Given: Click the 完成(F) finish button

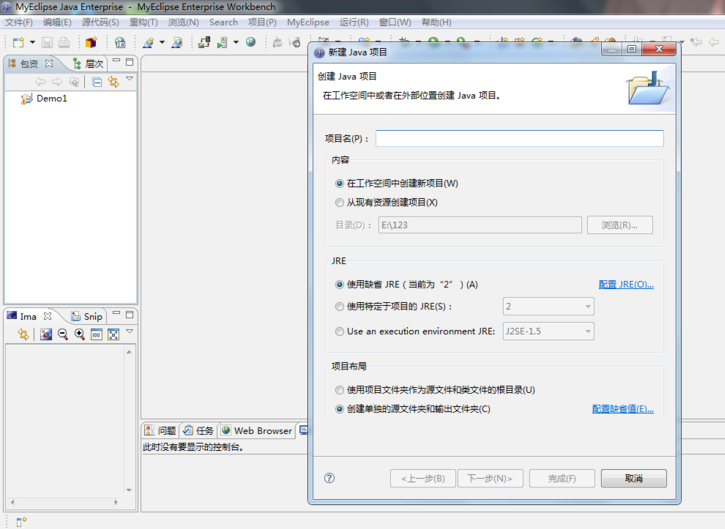Looking at the screenshot, I should tap(562, 478).
